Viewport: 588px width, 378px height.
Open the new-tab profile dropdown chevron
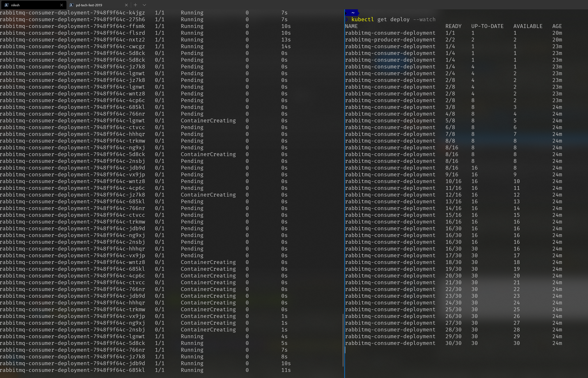(144, 5)
